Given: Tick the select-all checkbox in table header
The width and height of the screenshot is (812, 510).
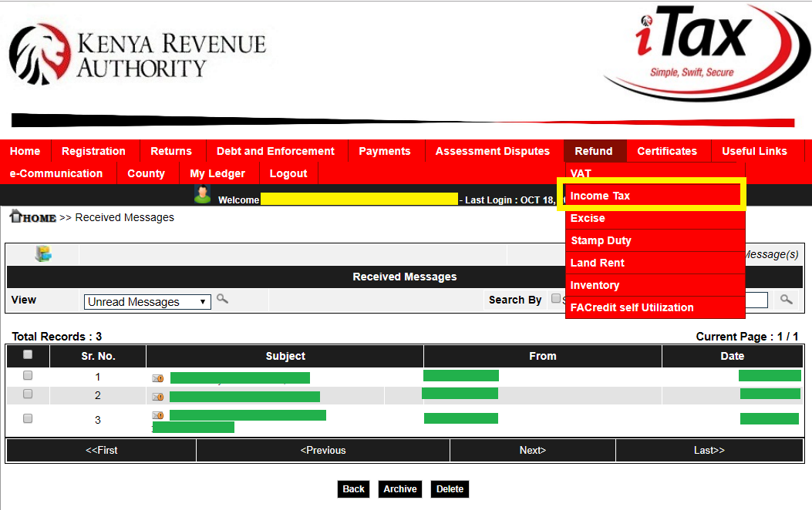Looking at the screenshot, I should click(x=28, y=354).
